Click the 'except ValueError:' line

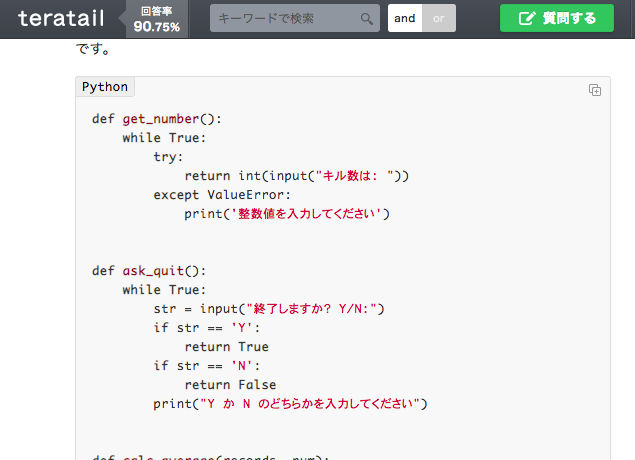[x=222, y=195]
